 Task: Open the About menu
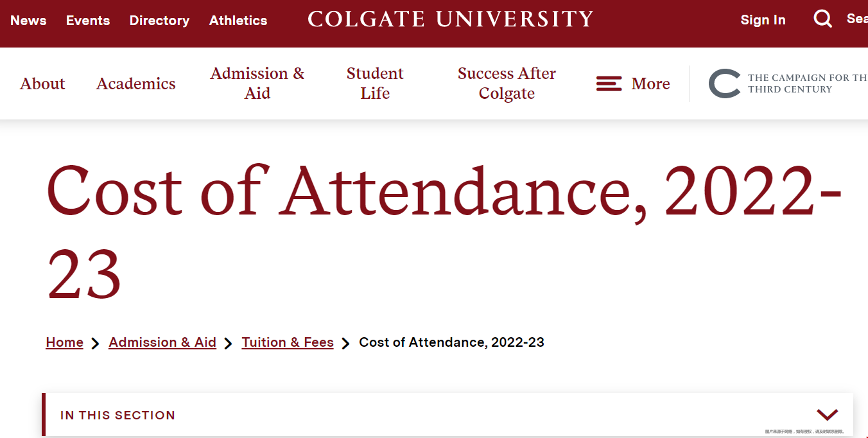click(x=42, y=83)
